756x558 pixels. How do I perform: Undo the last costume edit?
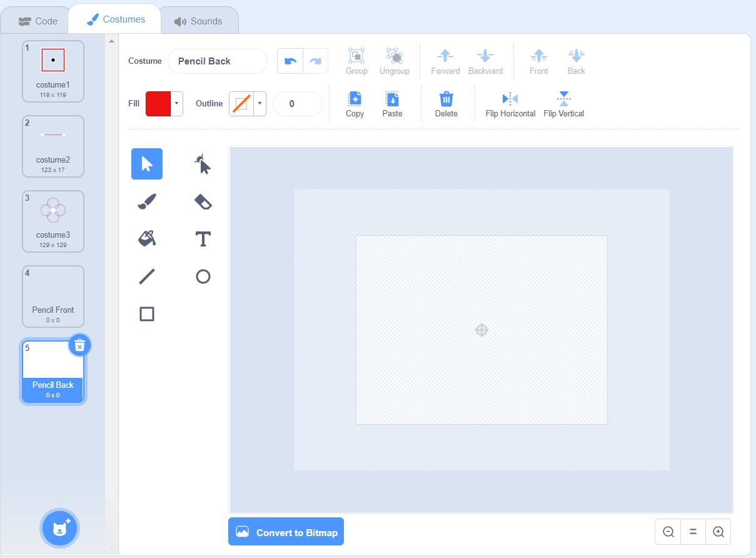[x=290, y=61]
